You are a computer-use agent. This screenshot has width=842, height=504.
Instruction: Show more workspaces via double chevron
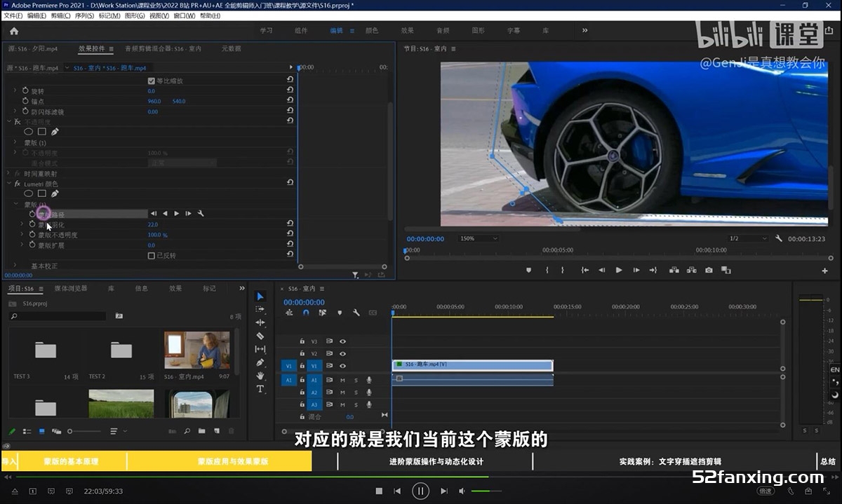pos(585,31)
